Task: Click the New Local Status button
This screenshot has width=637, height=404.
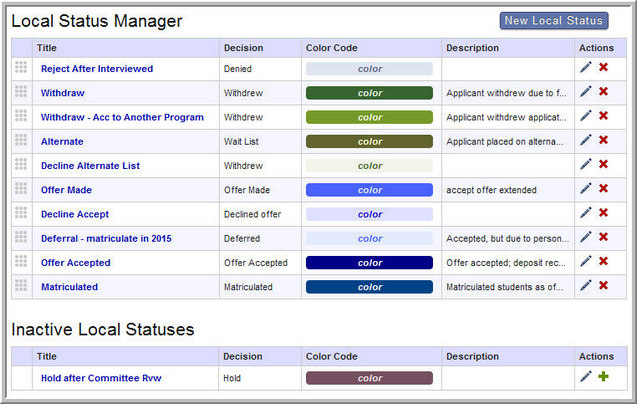Action: point(553,21)
